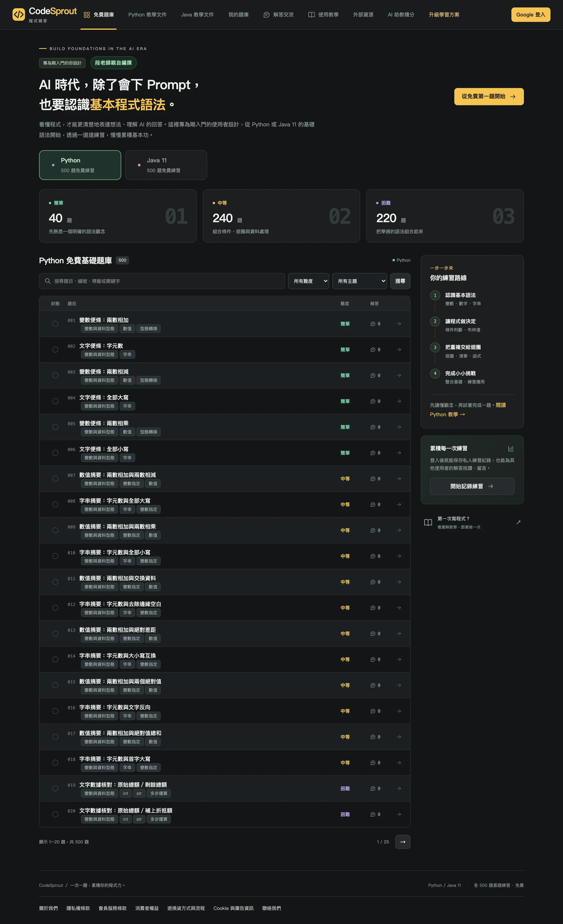Click the 開始記錄練習 button
The image size is (563, 924).
coord(472,486)
